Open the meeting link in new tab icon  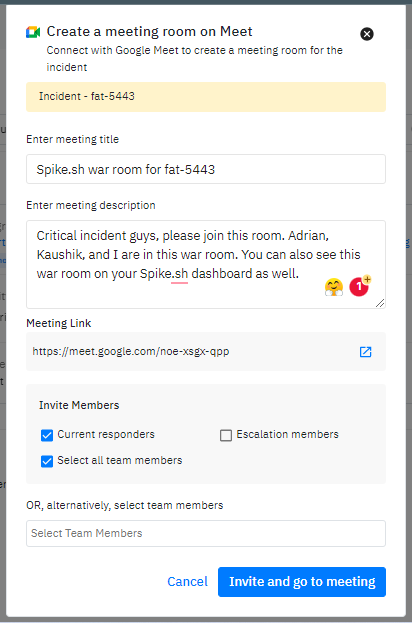(365, 352)
